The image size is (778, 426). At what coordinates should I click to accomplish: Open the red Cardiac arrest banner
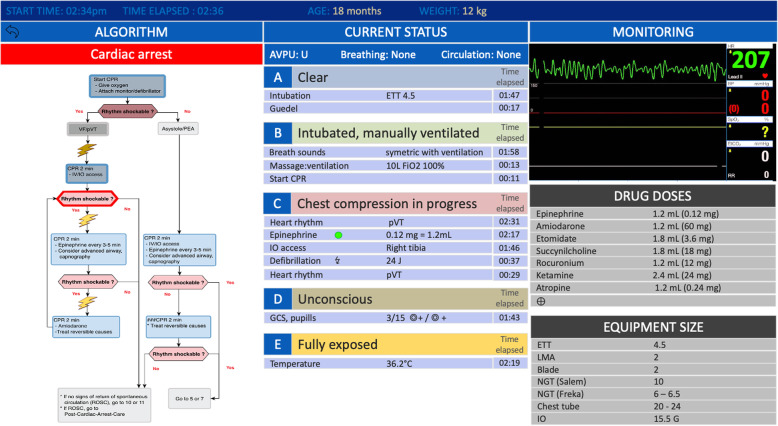point(132,53)
